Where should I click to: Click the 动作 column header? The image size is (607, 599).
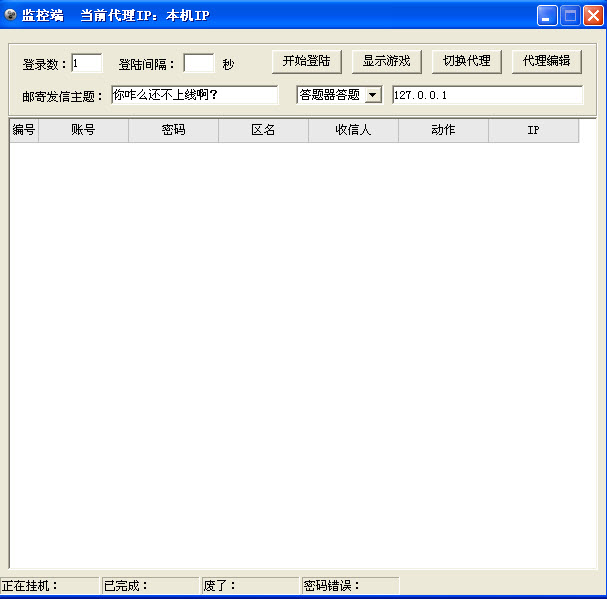click(x=443, y=130)
